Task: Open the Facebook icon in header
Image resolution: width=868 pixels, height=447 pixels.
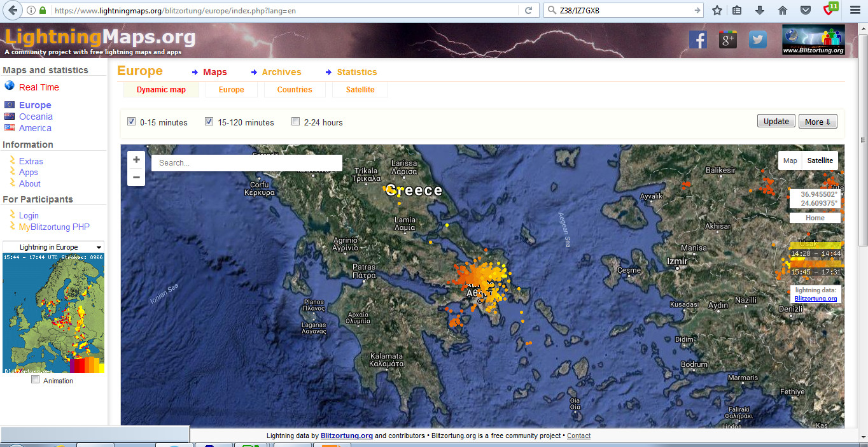Action: pyautogui.click(x=698, y=39)
